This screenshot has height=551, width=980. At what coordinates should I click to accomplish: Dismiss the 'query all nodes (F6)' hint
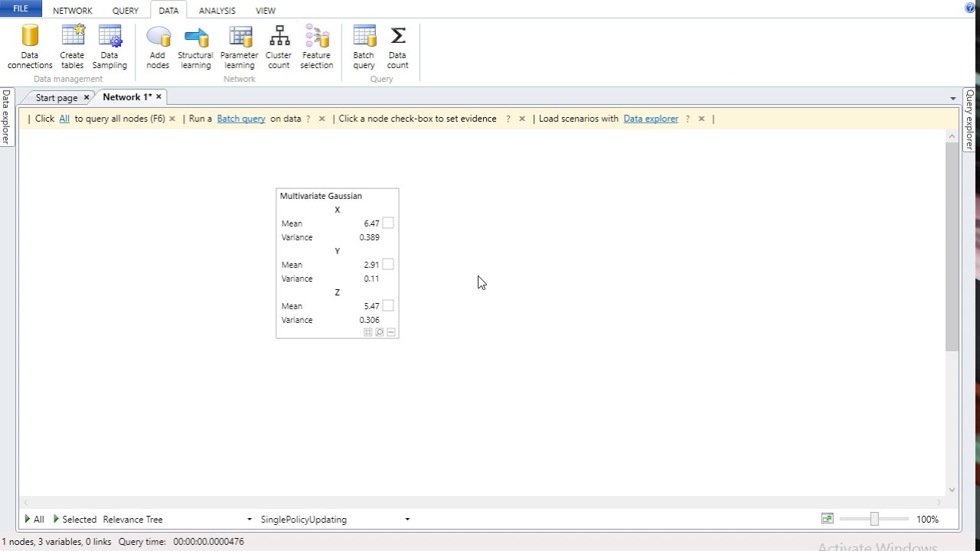point(172,119)
